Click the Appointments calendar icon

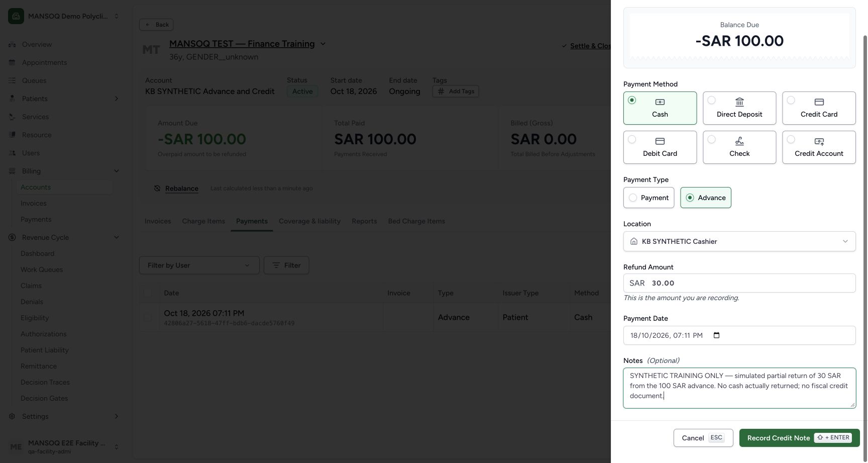[12, 62]
